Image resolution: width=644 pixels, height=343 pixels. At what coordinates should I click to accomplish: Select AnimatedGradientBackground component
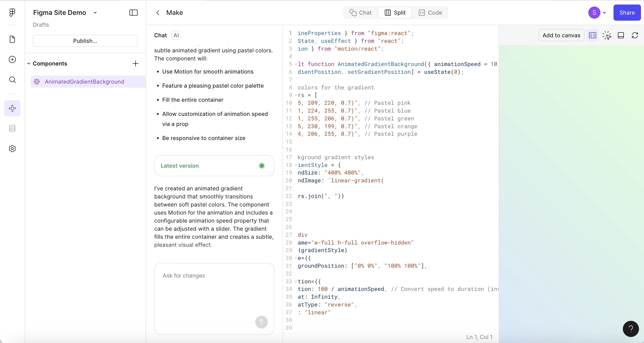tap(88, 82)
